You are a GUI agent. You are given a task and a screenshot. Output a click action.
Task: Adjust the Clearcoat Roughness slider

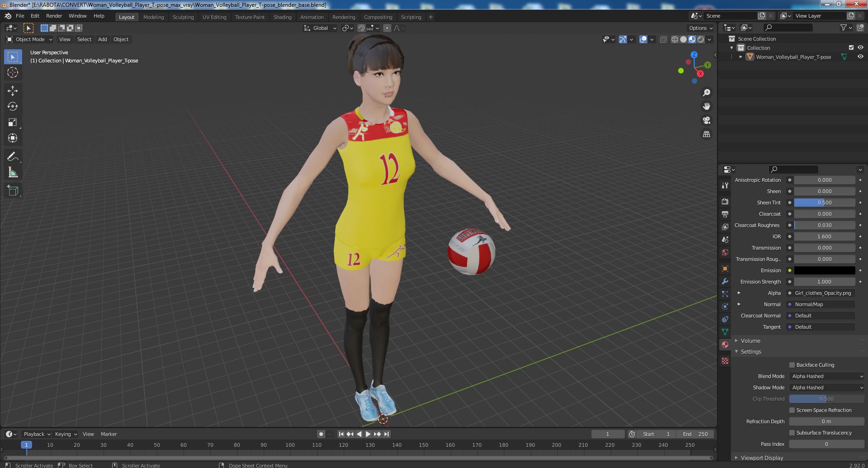(825, 225)
